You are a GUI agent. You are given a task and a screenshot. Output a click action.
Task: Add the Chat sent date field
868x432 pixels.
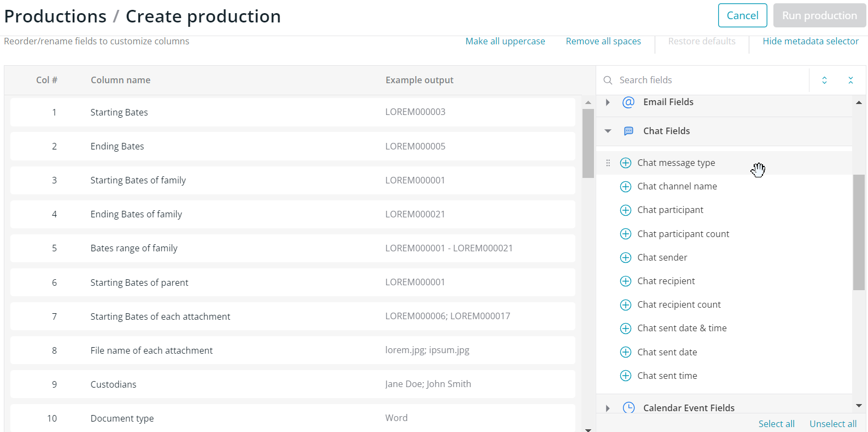[x=626, y=352]
